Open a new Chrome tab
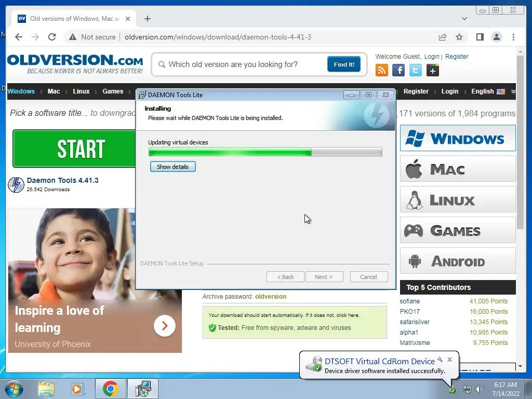The height and width of the screenshot is (399, 532). tap(147, 19)
